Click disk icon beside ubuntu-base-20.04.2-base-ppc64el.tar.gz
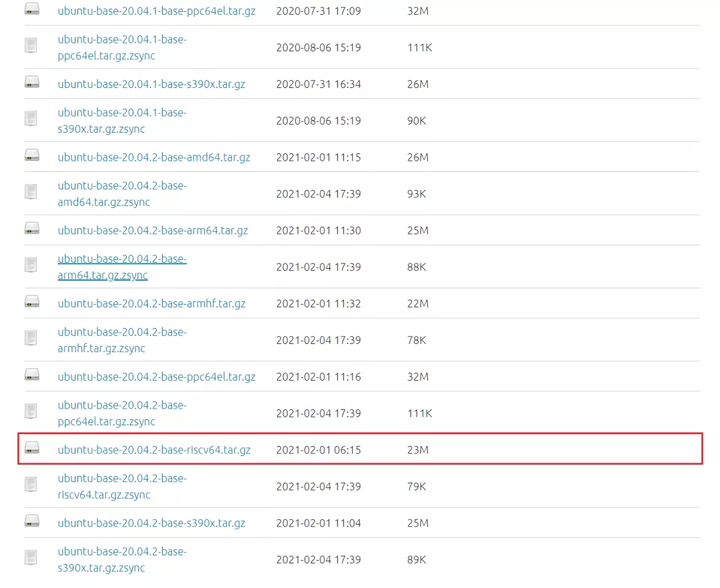Screen dimensions: 720x588 [32, 375]
